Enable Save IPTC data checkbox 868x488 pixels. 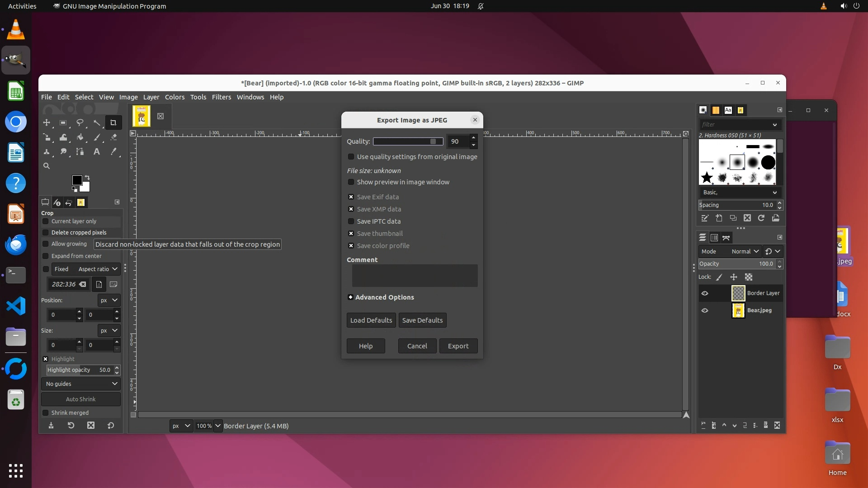pos(351,221)
